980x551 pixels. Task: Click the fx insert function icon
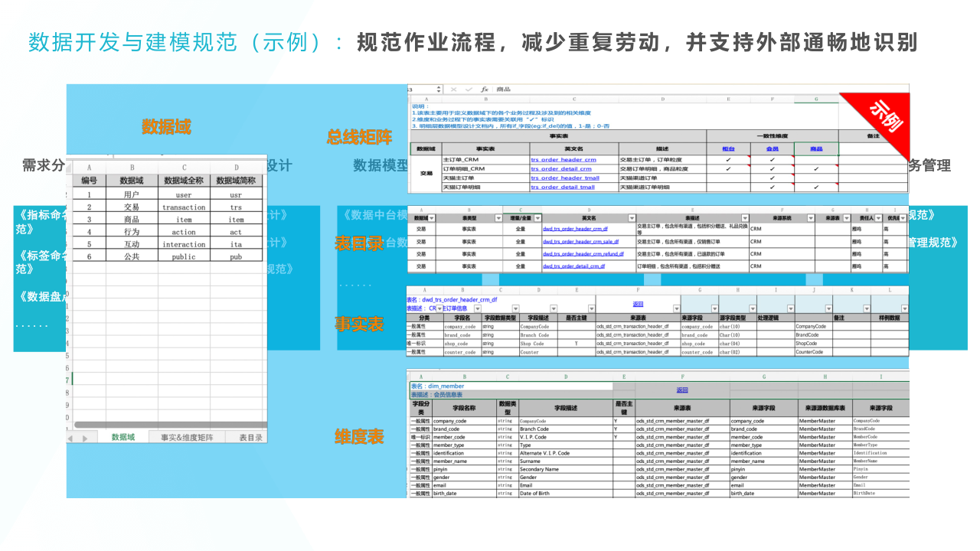(484, 90)
